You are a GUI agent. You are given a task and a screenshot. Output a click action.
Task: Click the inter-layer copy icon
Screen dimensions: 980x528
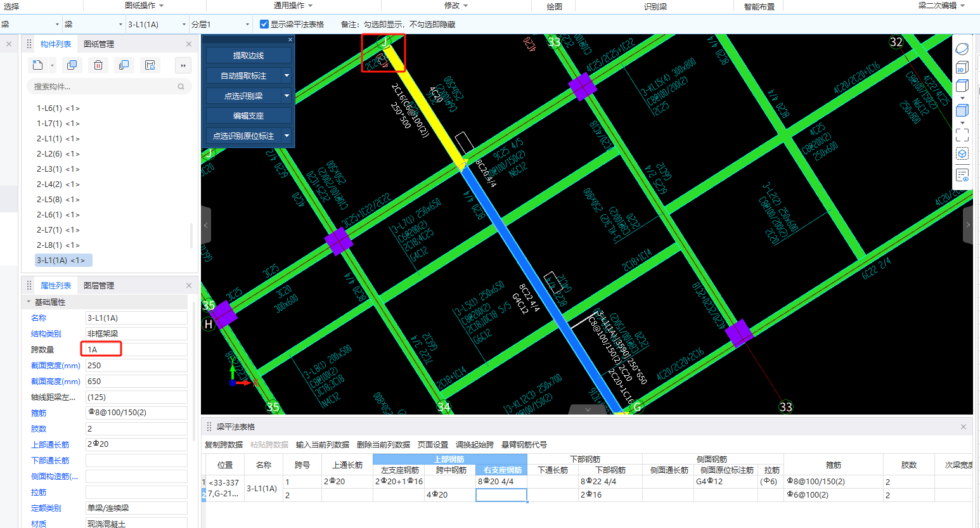coord(124,65)
